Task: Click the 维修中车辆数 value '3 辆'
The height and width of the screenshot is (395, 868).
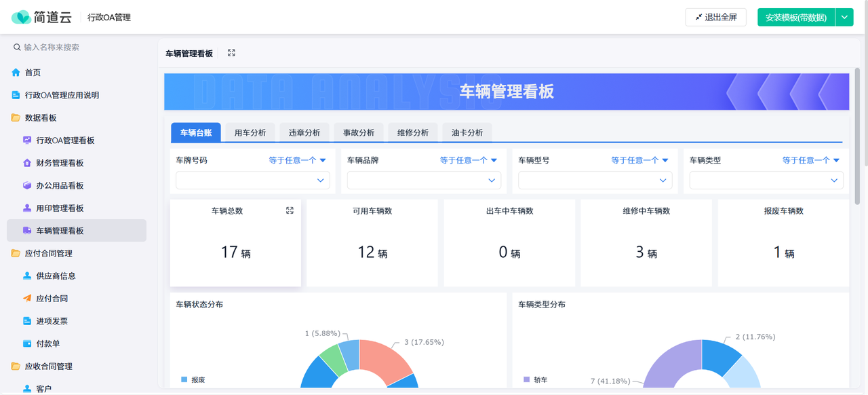Action: [x=646, y=252]
